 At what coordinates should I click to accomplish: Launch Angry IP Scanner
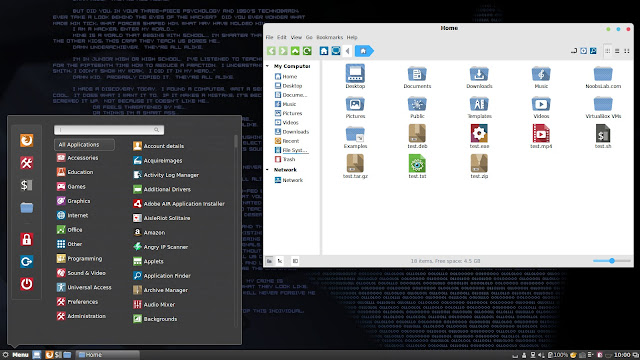(x=160, y=247)
